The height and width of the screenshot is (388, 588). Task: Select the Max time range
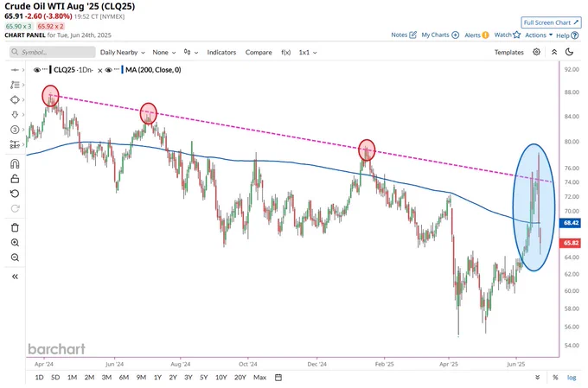click(x=260, y=377)
